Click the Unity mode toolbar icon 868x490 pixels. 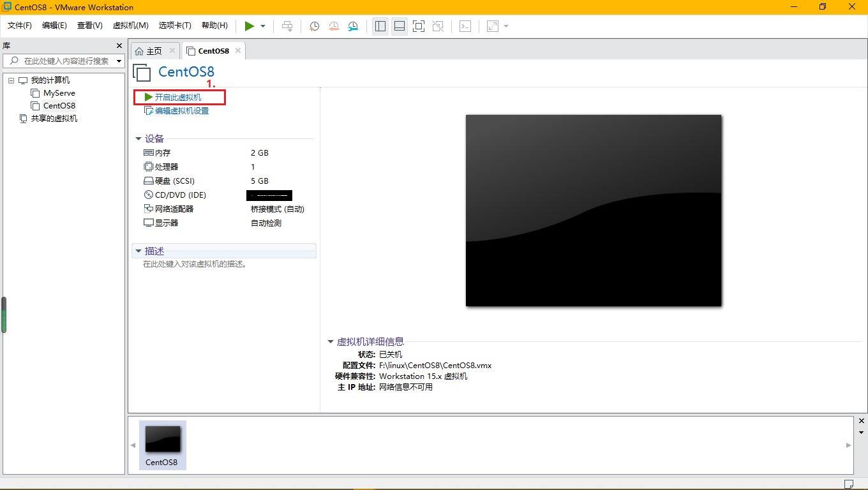tap(438, 26)
